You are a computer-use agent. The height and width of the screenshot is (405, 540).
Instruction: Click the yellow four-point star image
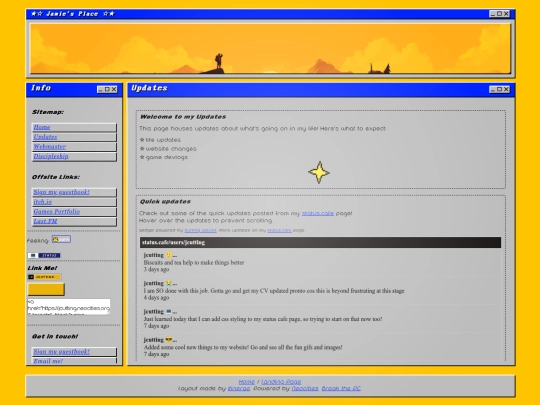[x=319, y=172]
